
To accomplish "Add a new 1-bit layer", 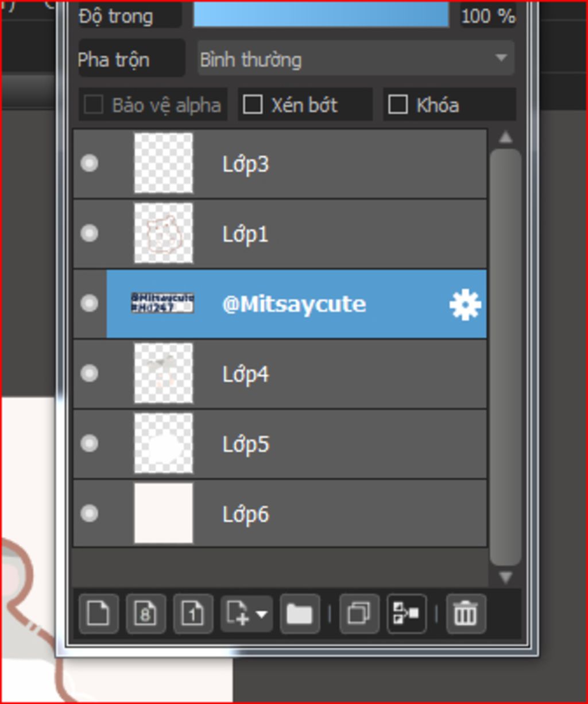I will [193, 614].
